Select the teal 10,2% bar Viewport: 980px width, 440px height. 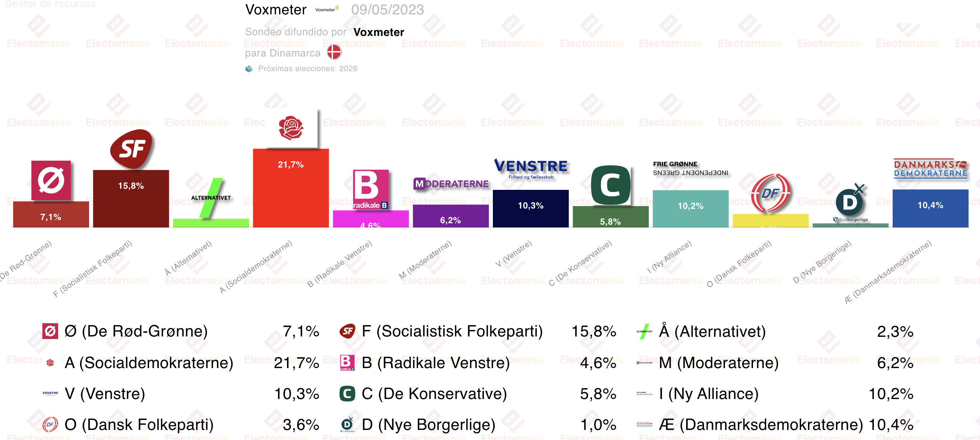690,208
